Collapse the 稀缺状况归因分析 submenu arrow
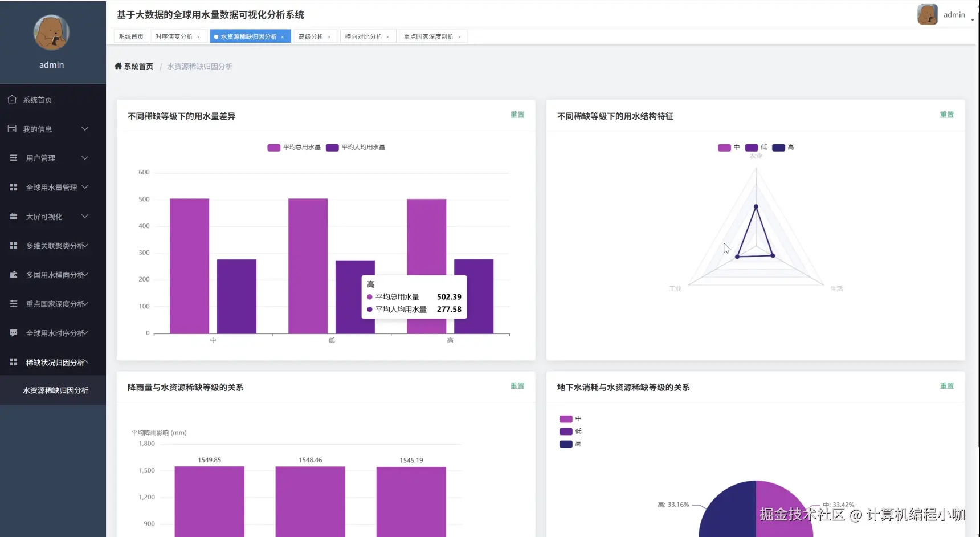 pos(86,362)
